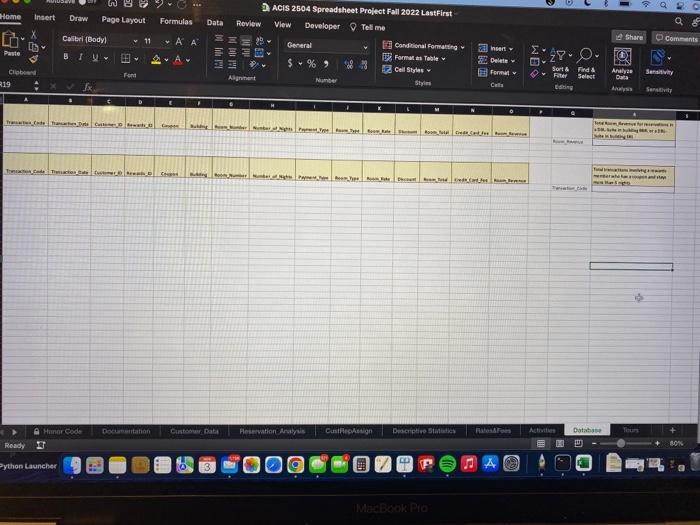Switch to Page Break Preview view
700x525 pixels.
coord(578,443)
